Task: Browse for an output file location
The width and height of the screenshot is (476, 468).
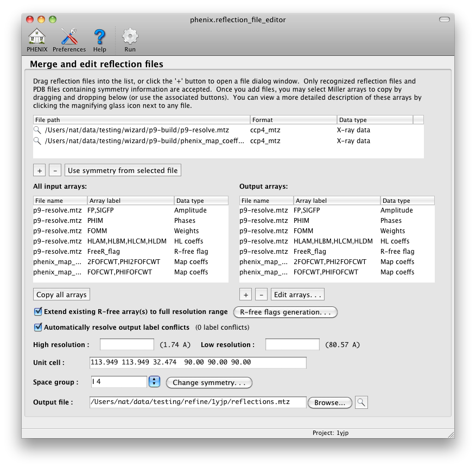Action: tap(329, 402)
